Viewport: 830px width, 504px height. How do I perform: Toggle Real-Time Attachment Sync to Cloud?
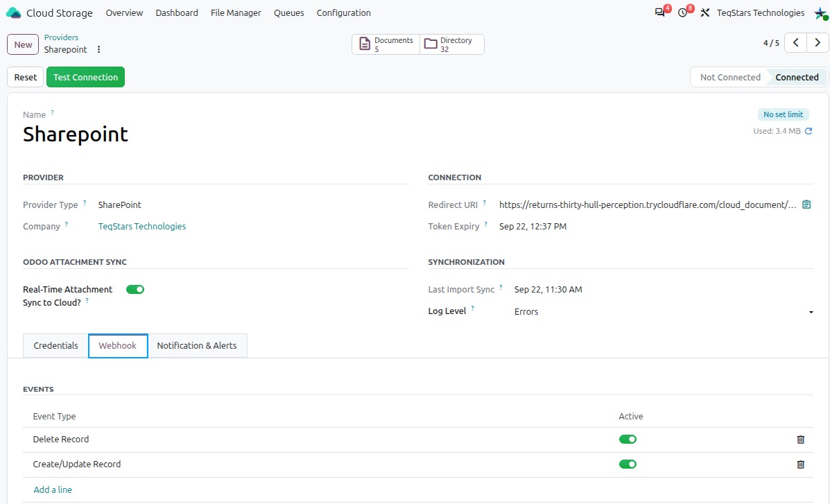tap(135, 290)
